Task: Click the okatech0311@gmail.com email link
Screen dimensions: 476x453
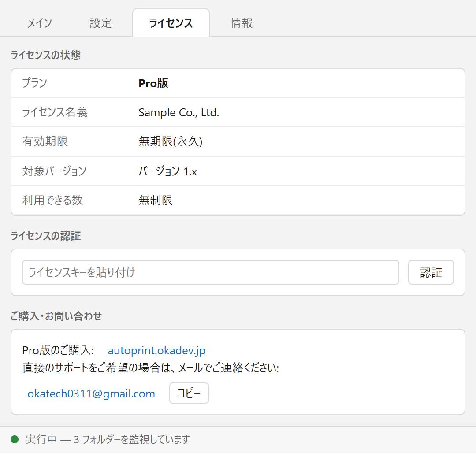Action: click(x=91, y=394)
